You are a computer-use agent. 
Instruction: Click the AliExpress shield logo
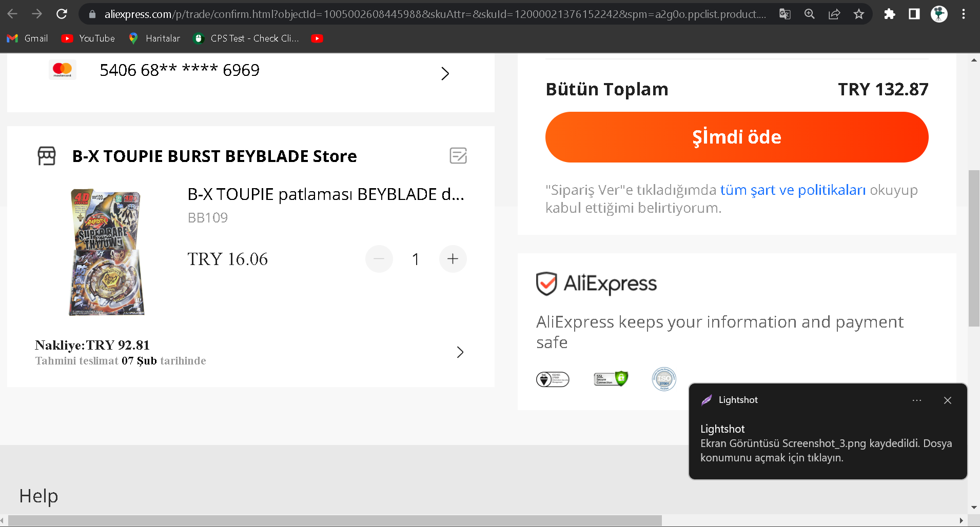[x=597, y=283]
